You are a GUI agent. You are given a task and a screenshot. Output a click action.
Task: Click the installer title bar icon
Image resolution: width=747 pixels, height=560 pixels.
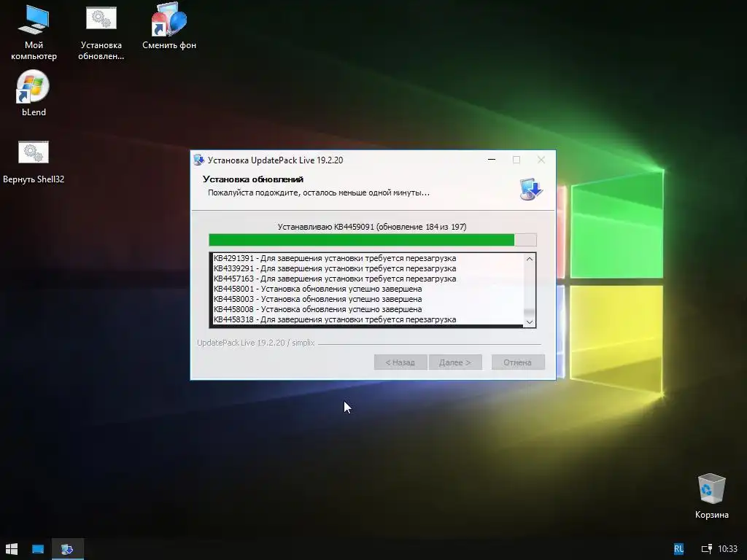[198, 160]
